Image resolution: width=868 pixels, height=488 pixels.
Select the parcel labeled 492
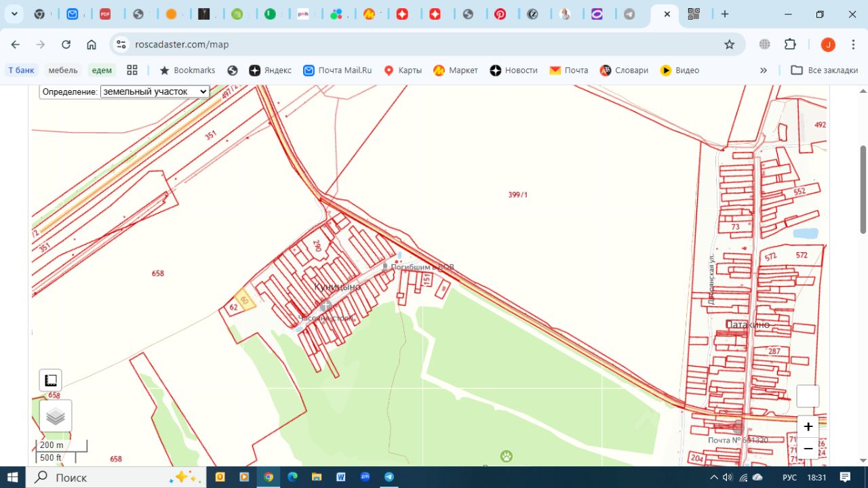(x=820, y=125)
